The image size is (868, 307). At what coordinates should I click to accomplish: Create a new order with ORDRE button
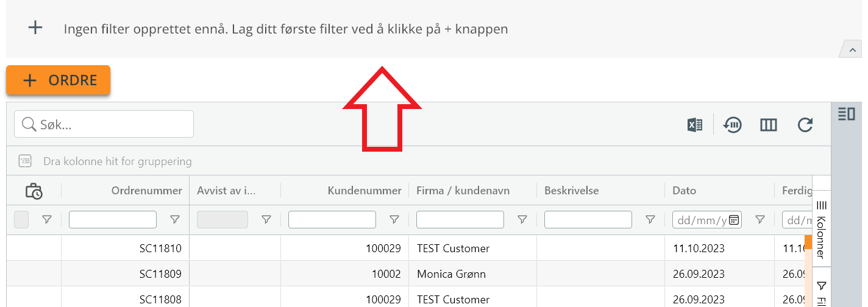[x=59, y=80]
